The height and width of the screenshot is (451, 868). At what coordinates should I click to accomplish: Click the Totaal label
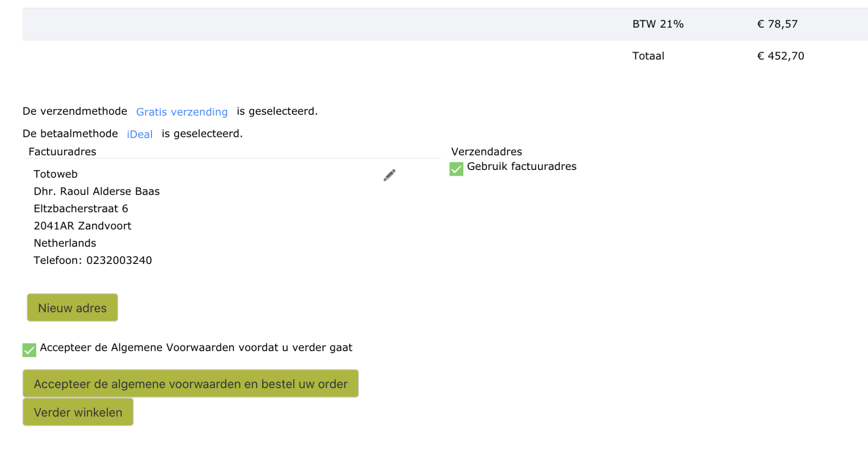[x=648, y=56]
